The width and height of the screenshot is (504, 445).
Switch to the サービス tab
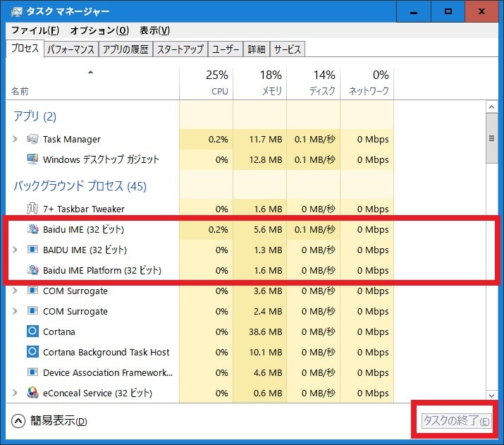click(x=288, y=49)
